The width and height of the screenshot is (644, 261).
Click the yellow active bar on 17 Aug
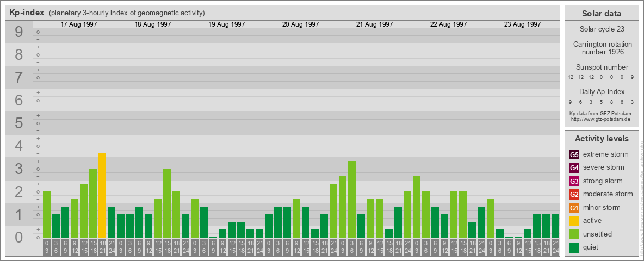102,195
